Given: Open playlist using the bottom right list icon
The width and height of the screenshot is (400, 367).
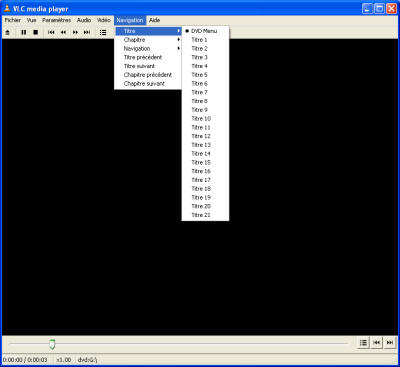Looking at the screenshot, I should [x=363, y=342].
